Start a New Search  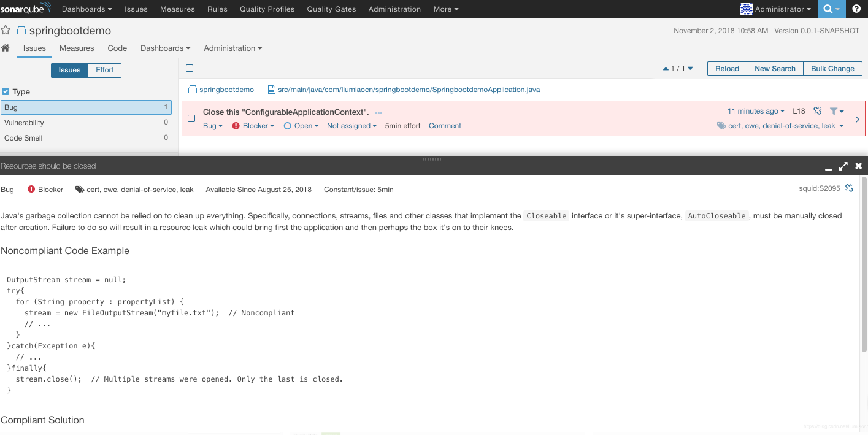(x=775, y=69)
